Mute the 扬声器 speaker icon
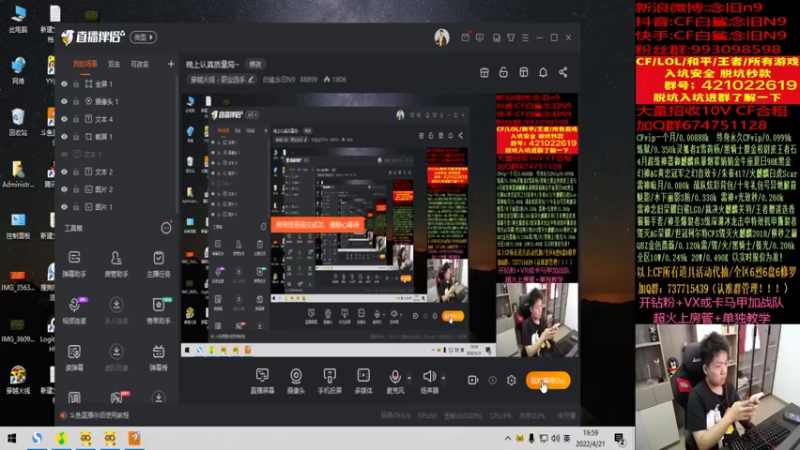800x450 pixels. pyautogui.click(x=429, y=377)
